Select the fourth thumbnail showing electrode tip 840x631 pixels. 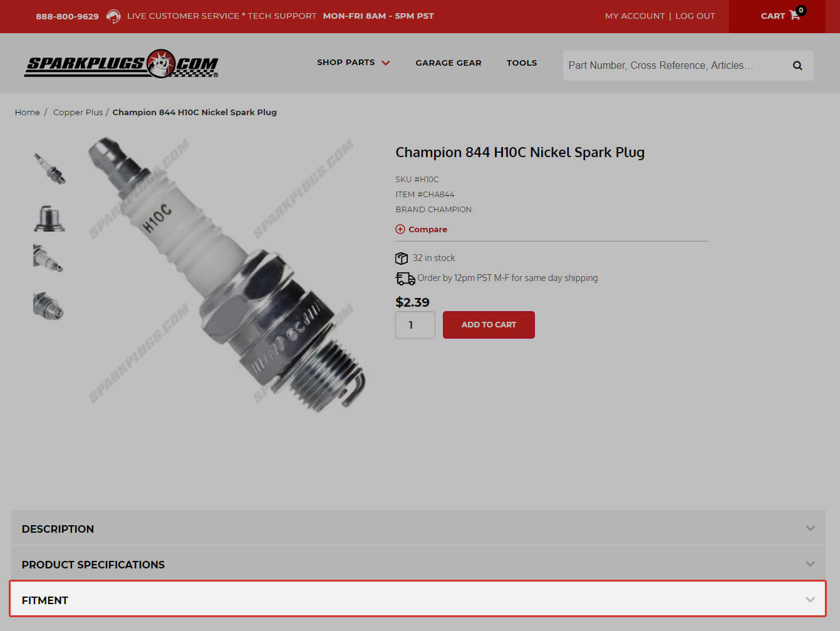coord(48,306)
